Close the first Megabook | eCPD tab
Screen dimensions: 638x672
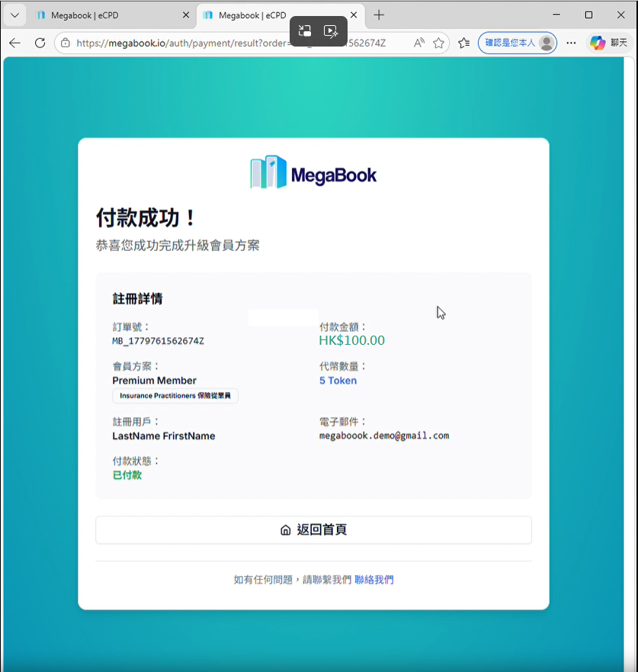point(186,15)
